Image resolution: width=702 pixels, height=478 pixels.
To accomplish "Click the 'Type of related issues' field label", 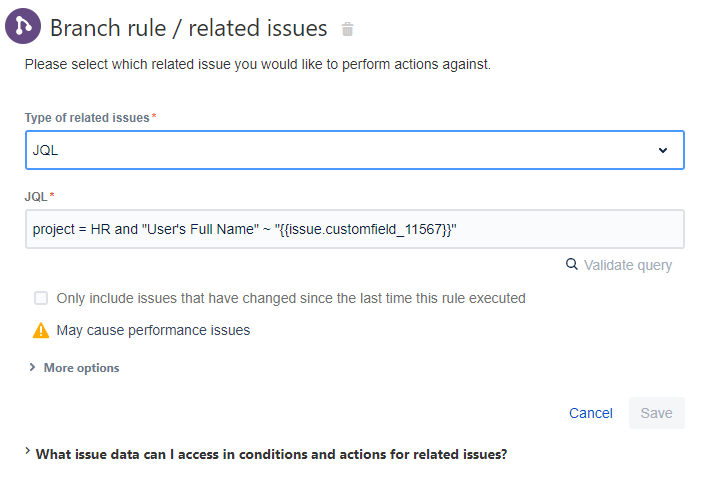I will (x=87, y=118).
